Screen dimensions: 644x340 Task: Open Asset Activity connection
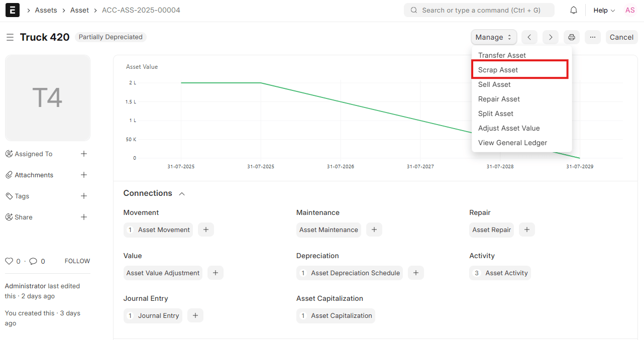pos(500,273)
